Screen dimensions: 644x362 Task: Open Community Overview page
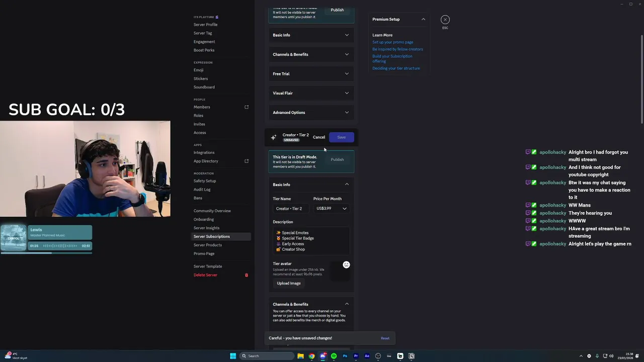212,211
